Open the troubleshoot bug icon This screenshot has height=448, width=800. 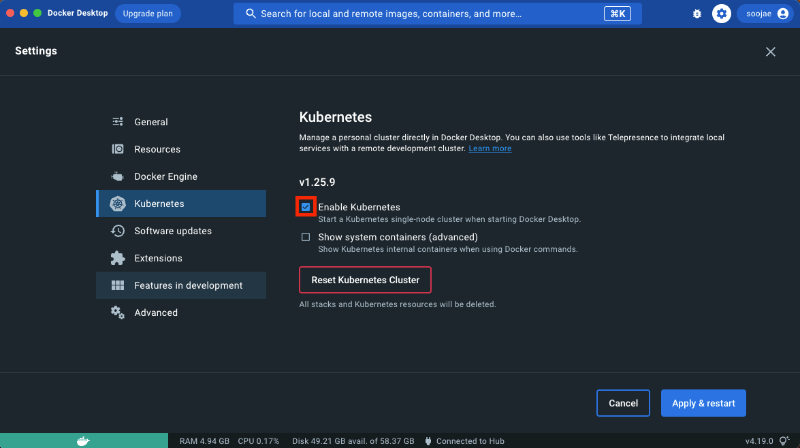697,14
